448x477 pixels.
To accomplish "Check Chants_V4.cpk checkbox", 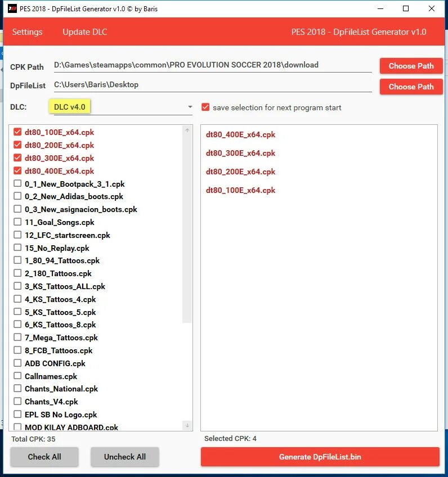I will [x=17, y=401].
